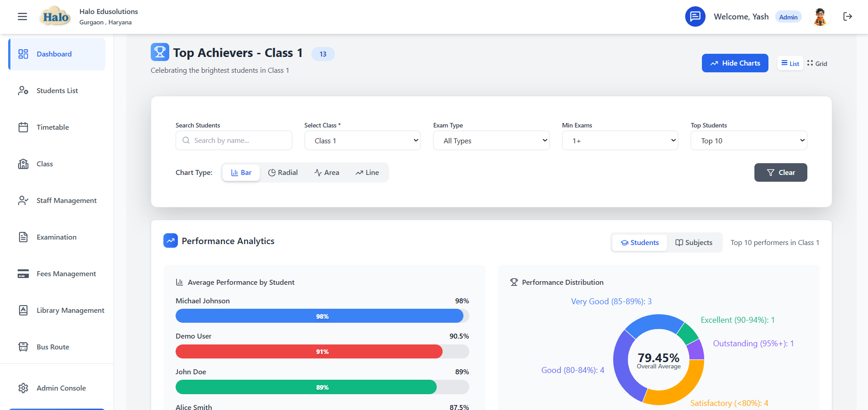Open the Min Exams dropdown
Image resolution: width=868 pixels, height=410 pixels.
click(x=620, y=141)
